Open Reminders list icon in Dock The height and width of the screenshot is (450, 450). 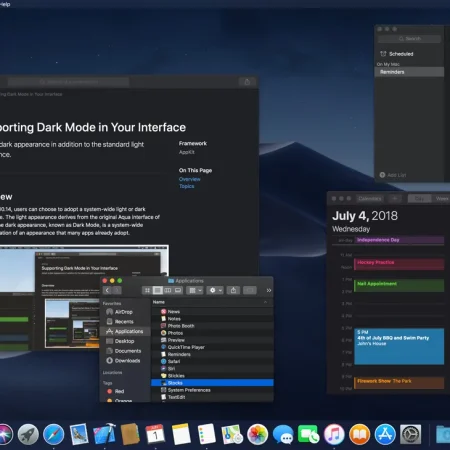click(x=206, y=434)
